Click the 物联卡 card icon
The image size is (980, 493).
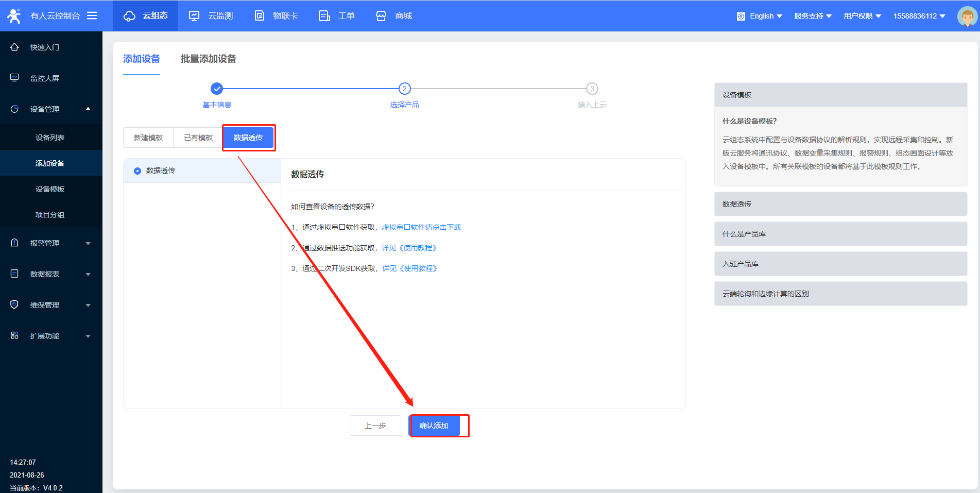tap(260, 16)
